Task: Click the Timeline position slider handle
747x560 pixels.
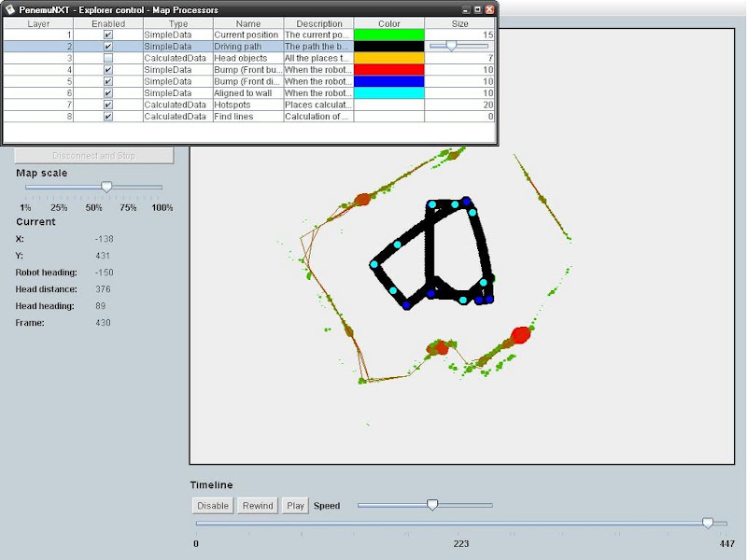Action: point(708,524)
